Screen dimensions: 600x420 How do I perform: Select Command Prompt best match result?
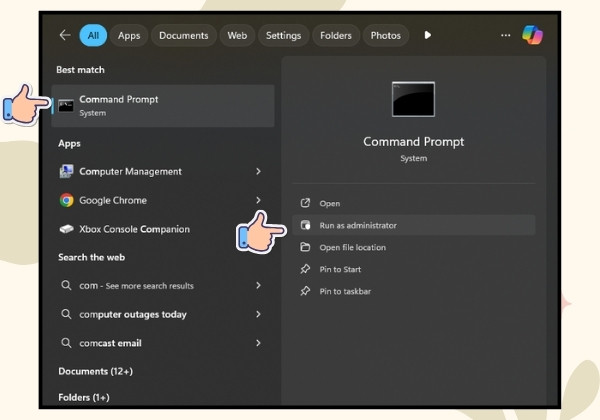click(x=163, y=106)
